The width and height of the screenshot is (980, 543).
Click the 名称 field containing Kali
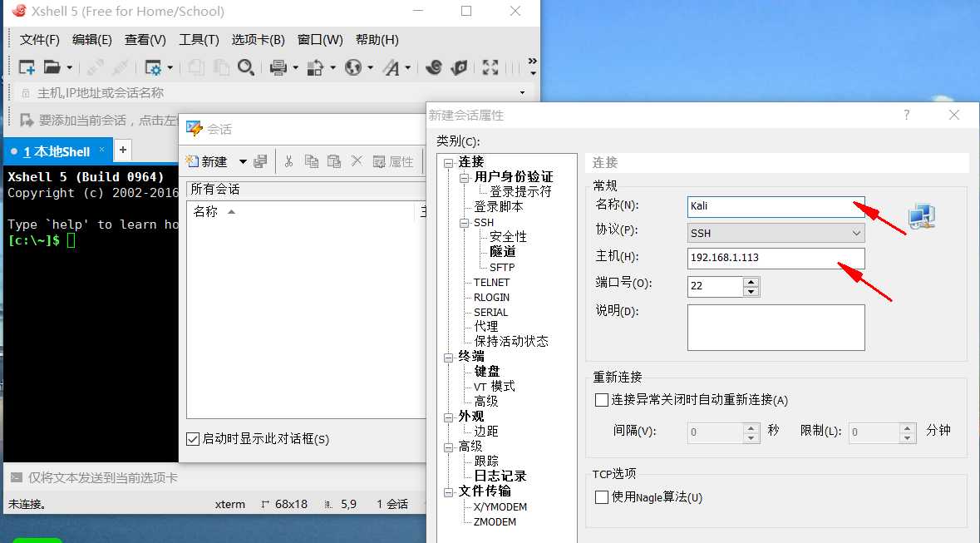(x=776, y=206)
